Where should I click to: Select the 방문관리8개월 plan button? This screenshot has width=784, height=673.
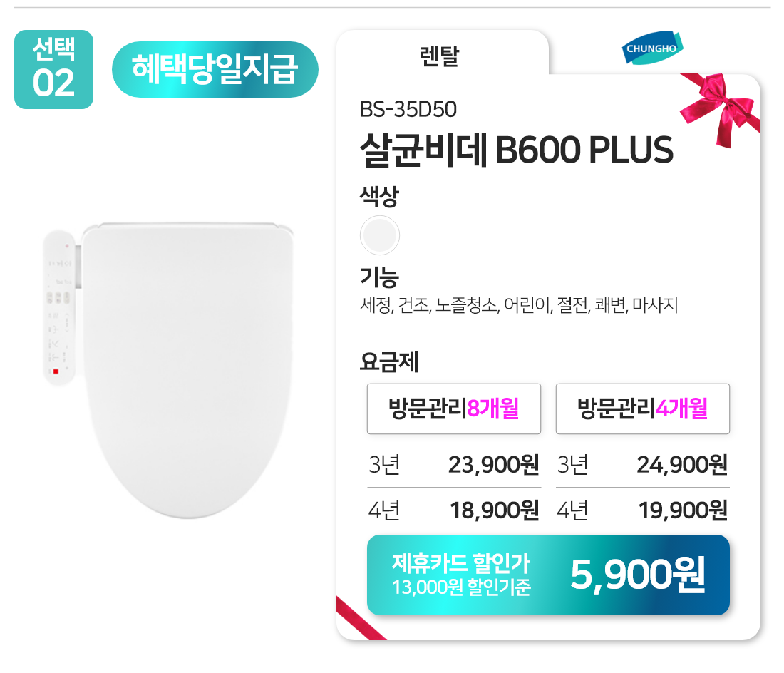click(454, 409)
